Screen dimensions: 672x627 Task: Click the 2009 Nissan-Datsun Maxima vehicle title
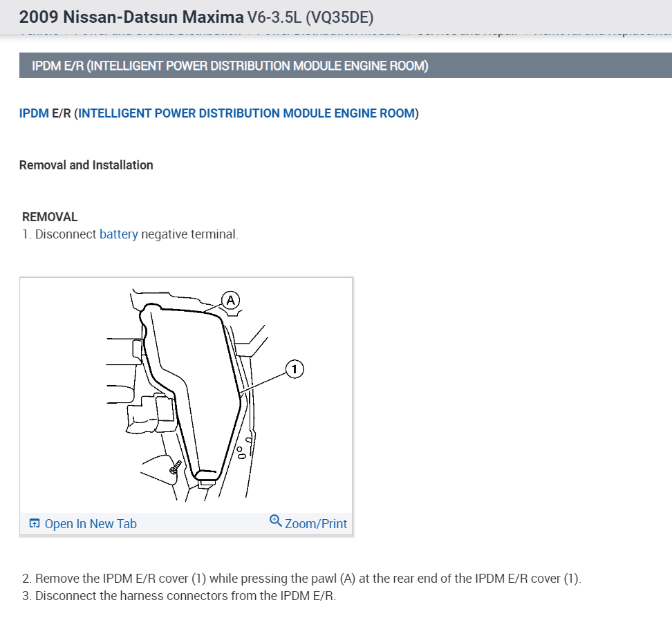131,17
